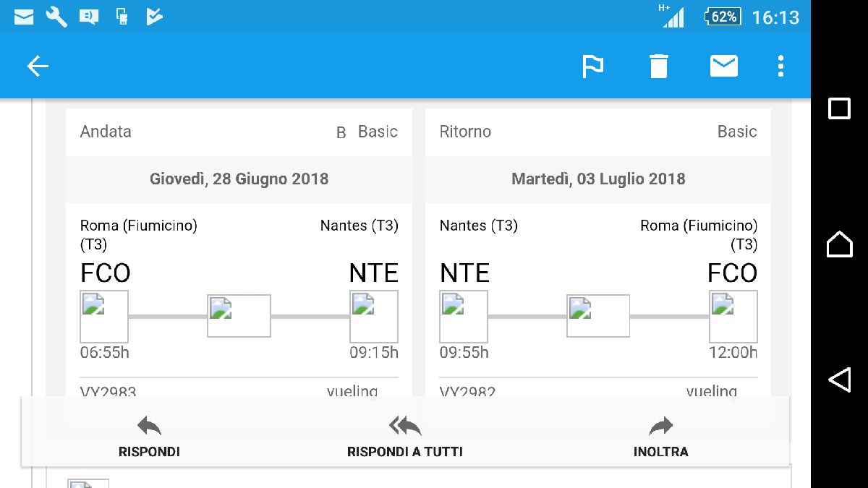Tap Nantes (T3) in Ritorno card
Image resolution: width=868 pixels, height=488 pixels.
click(x=478, y=226)
